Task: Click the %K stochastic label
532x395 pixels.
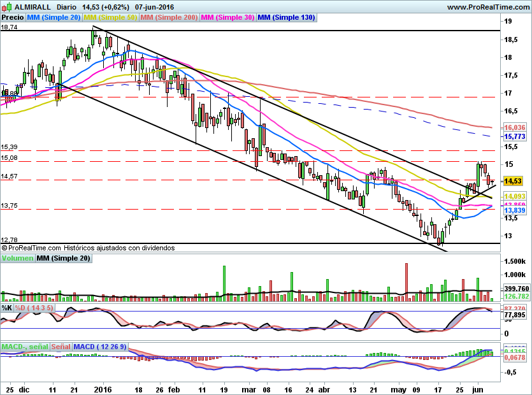Action: [x=7, y=308]
